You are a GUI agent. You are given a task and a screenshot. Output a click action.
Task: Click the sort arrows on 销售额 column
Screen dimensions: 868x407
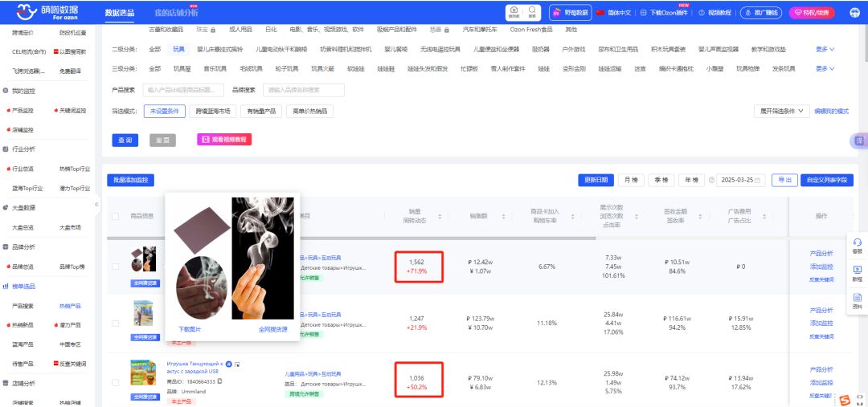(x=503, y=216)
